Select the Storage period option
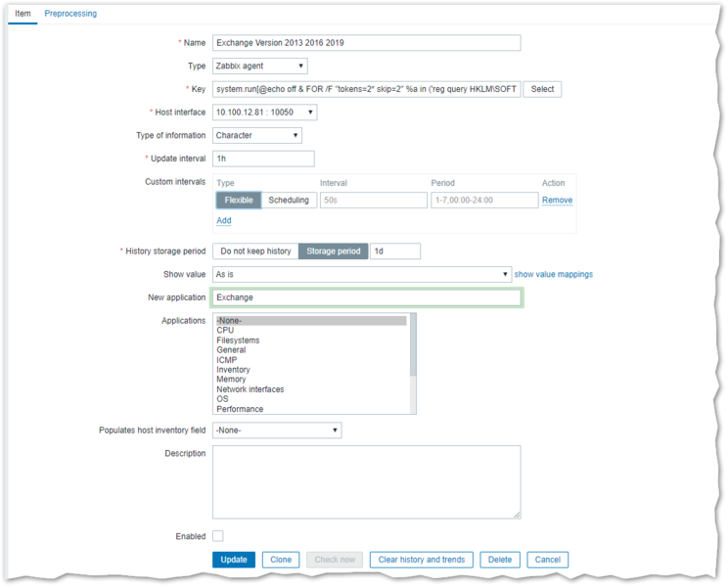Image resolution: width=728 pixels, height=587 pixels. point(333,251)
